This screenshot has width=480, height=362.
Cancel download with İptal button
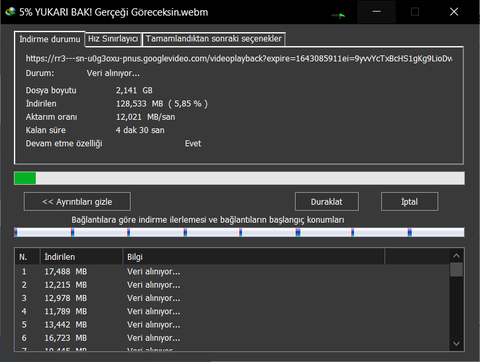pos(409,202)
